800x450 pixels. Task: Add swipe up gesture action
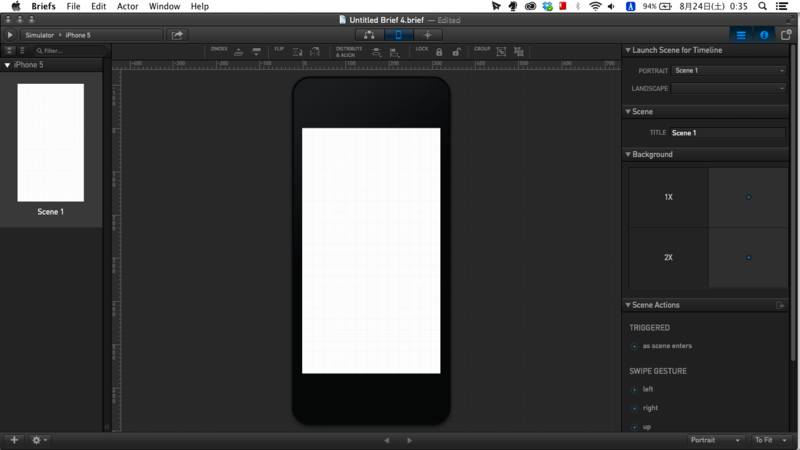(x=634, y=427)
